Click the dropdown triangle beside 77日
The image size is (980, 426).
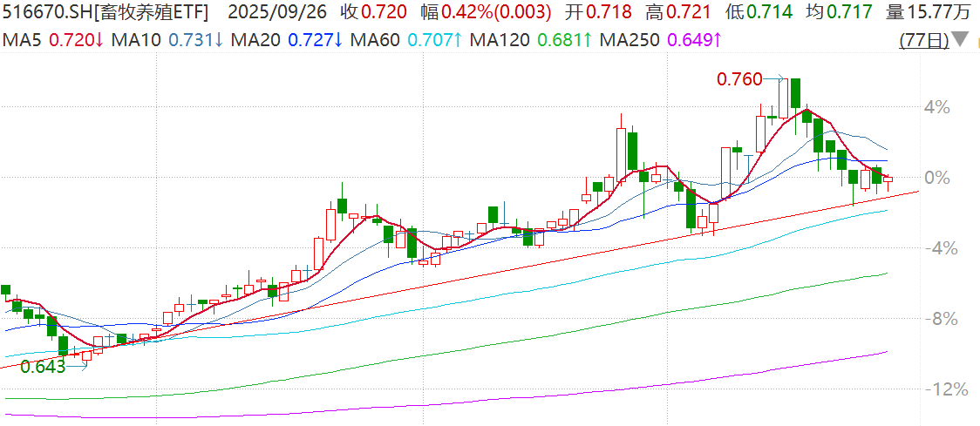(960, 40)
